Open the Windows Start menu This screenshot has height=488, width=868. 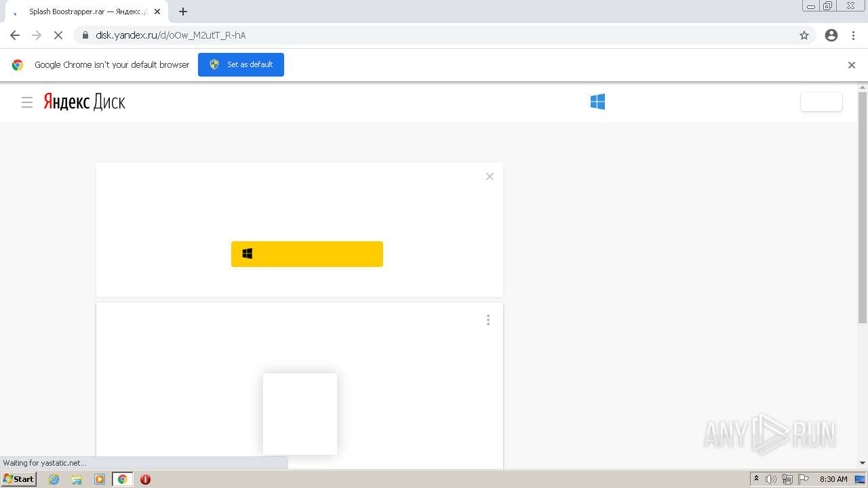(x=19, y=479)
